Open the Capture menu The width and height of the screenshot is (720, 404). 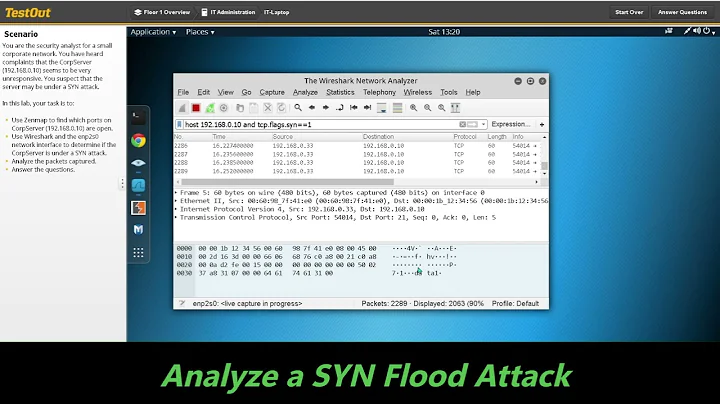[272, 92]
